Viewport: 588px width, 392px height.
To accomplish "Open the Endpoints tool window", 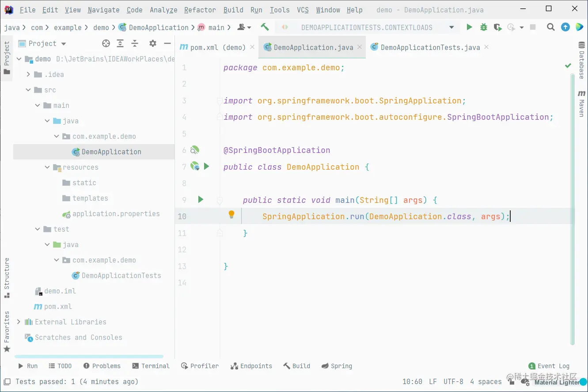I will tap(251, 366).
